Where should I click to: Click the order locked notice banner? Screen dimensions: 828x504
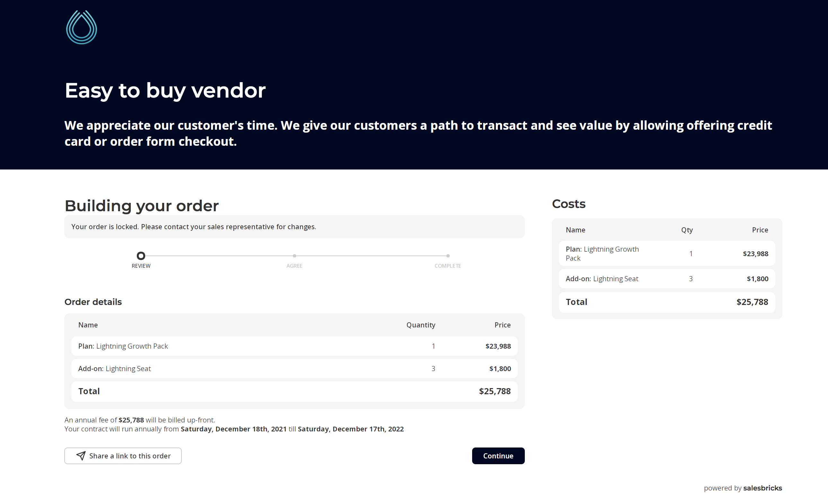pos(294,227)
